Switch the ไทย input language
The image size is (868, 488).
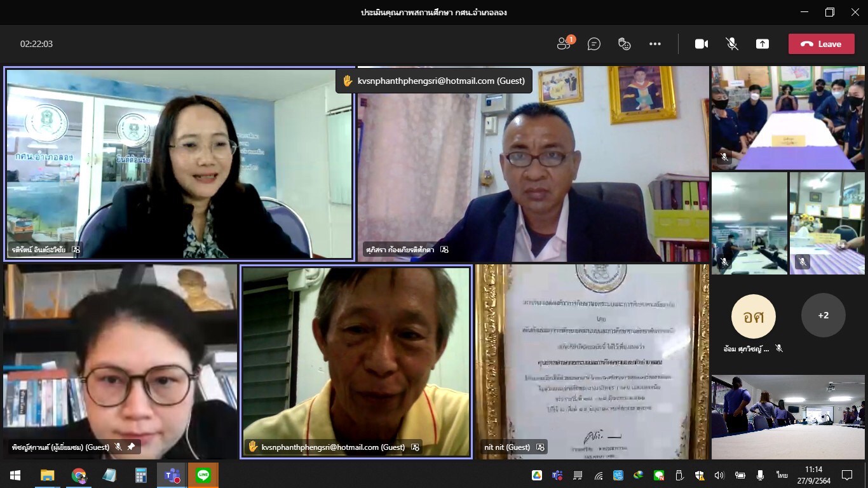[782, 475]
